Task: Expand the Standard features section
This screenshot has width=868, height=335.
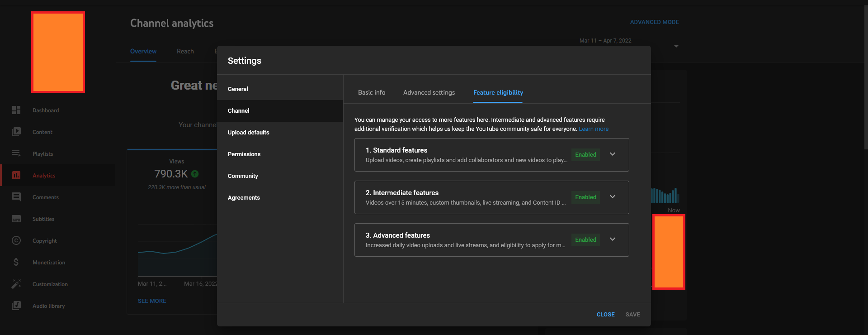Action: (613, 154)
